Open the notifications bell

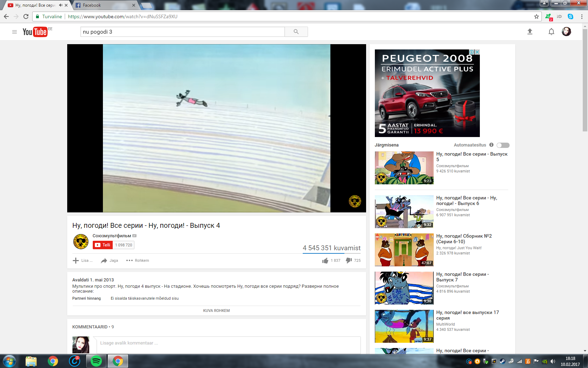click(x=551, y=32)
